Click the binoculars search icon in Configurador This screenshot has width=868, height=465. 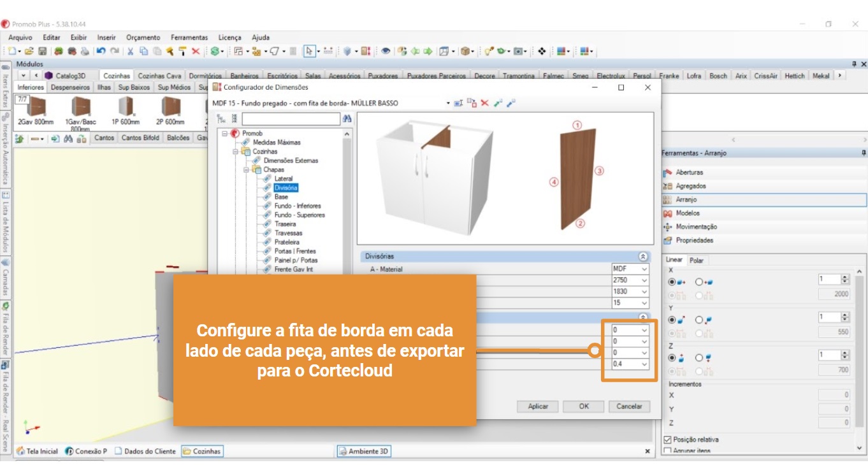pyautogui.click(x=347, y=118)
